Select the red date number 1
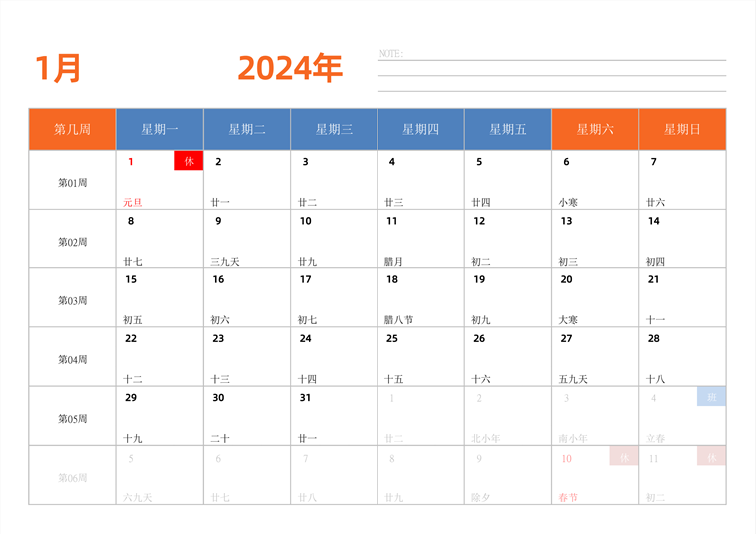756x534 pixels. [131, 162]
